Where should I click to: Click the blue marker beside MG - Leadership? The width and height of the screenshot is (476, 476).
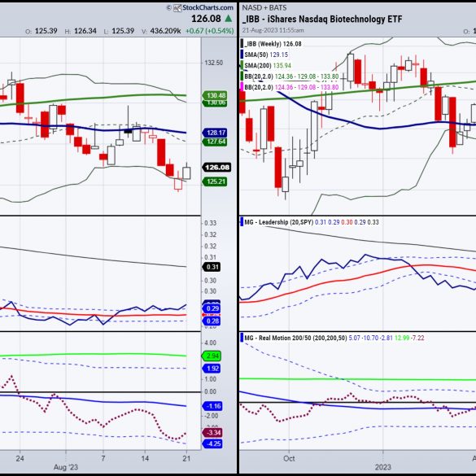(x=242, y=222)
